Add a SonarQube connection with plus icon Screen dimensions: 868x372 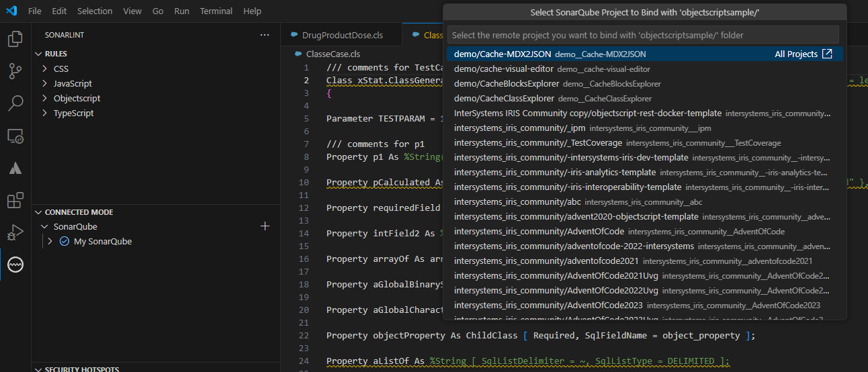265,226
